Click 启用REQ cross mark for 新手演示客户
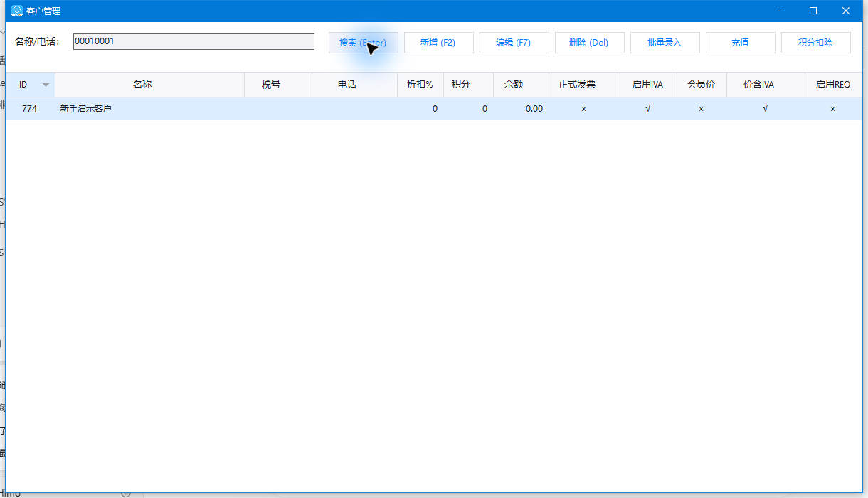The image size is (868, 498). click(x=833, y=109)
